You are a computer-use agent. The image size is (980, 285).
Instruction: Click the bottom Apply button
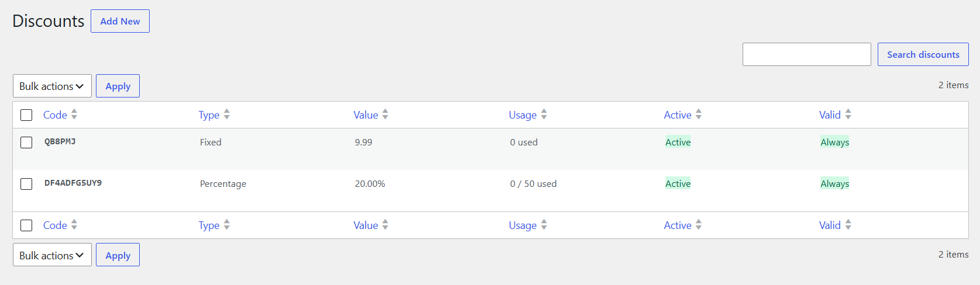pos(118,255)
